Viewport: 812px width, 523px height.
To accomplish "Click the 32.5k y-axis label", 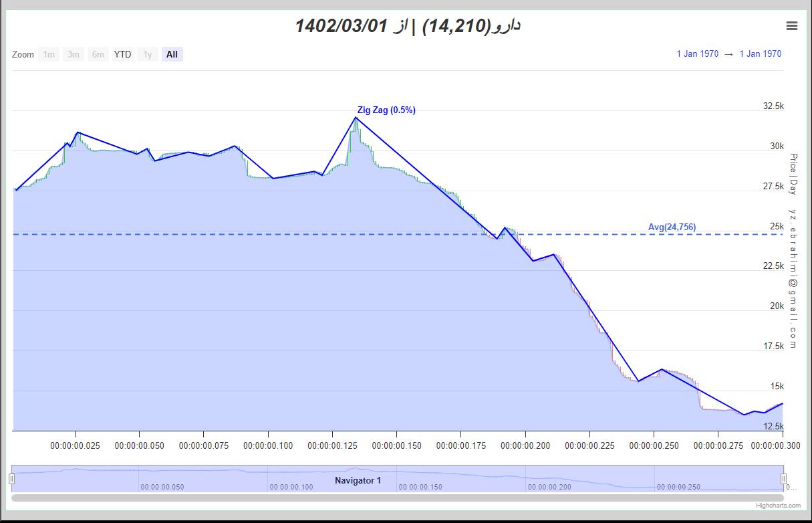I will click(x=773, y=106).
